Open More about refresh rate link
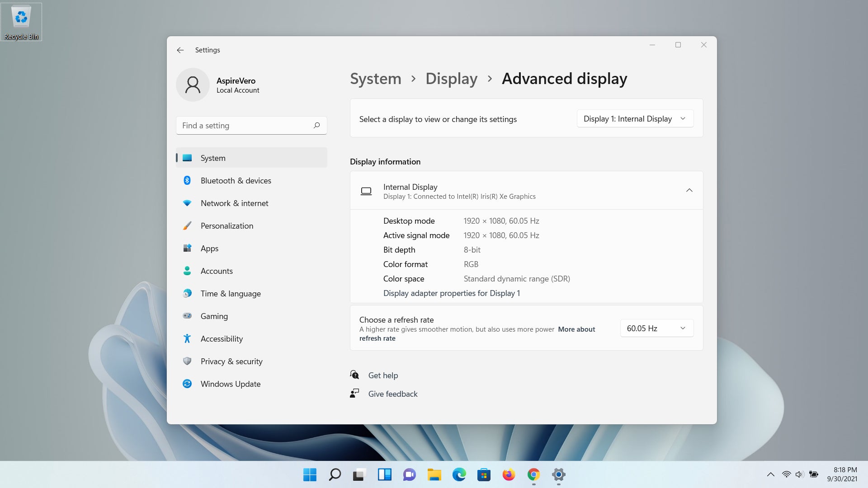 pos(576,329)
